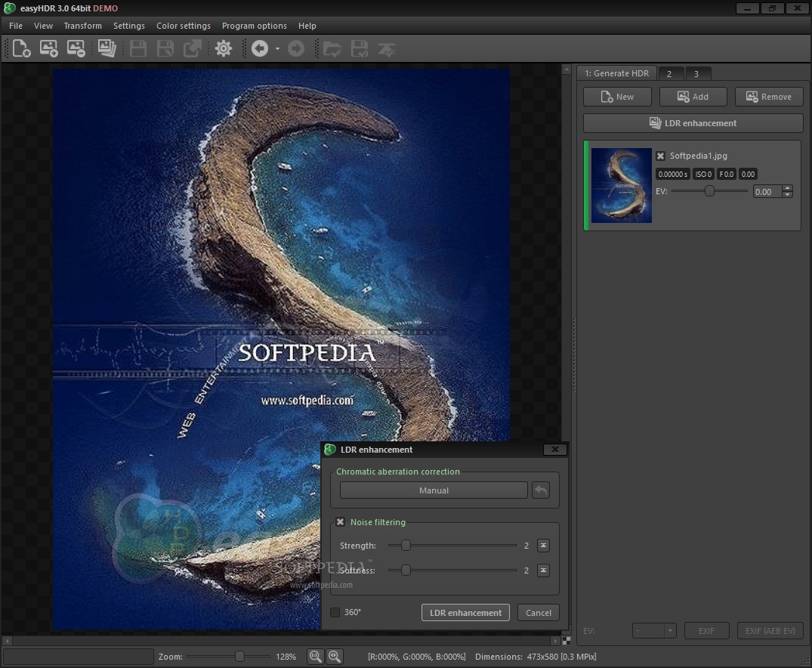The width and height of the screenshot is (812, 668).
Task: Close the LDR enhancement dialog
Action: [x=554, y=450]
